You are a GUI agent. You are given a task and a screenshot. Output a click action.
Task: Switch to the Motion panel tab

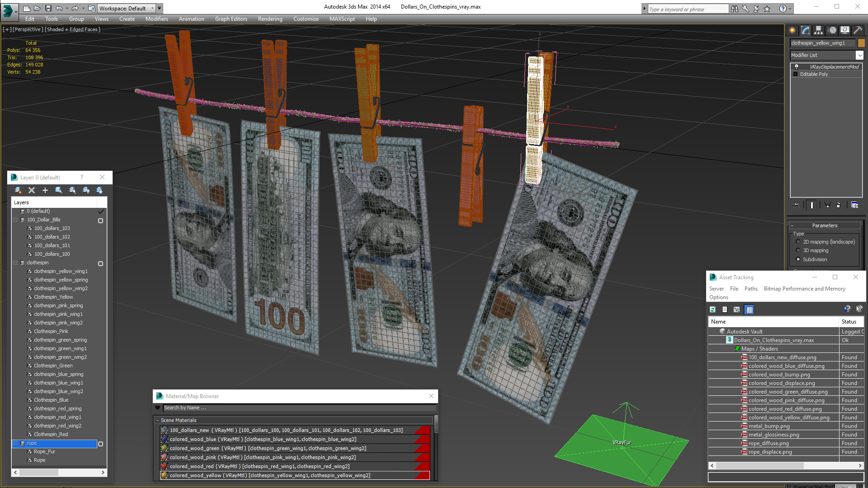point(832,30)
